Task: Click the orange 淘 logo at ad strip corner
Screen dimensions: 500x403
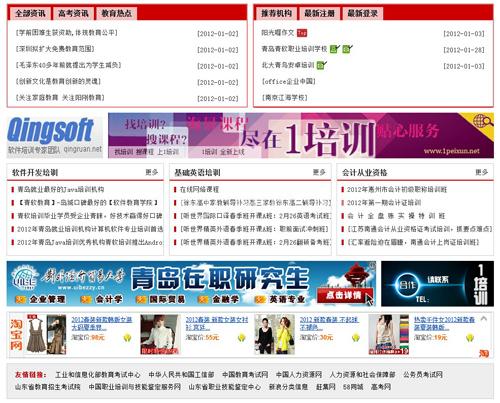Action: click(484, 353)
